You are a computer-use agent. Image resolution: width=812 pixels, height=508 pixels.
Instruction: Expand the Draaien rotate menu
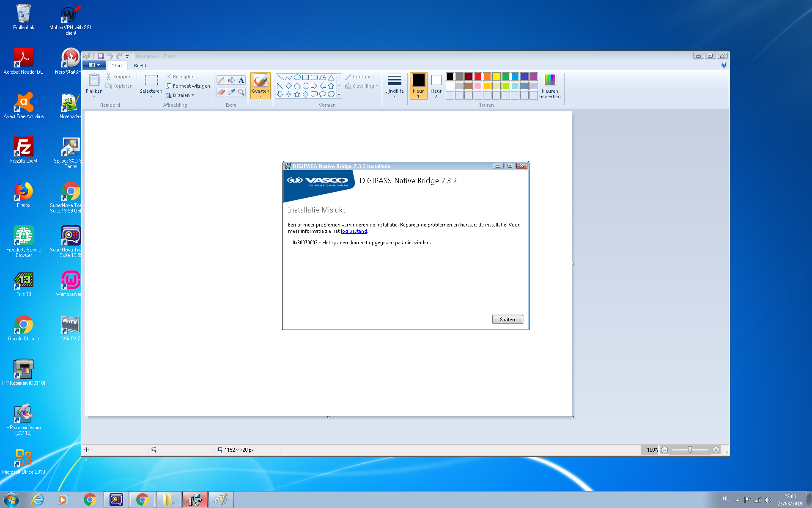click(180, 95)
